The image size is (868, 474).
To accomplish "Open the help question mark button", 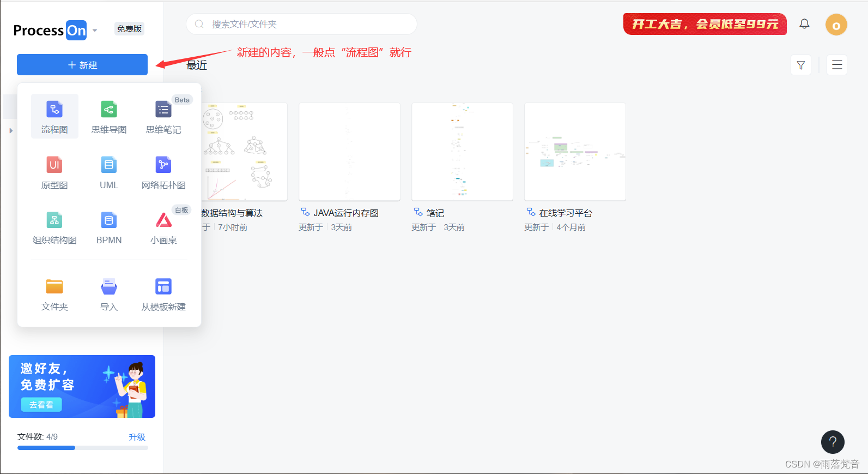I will pos(833,442).
